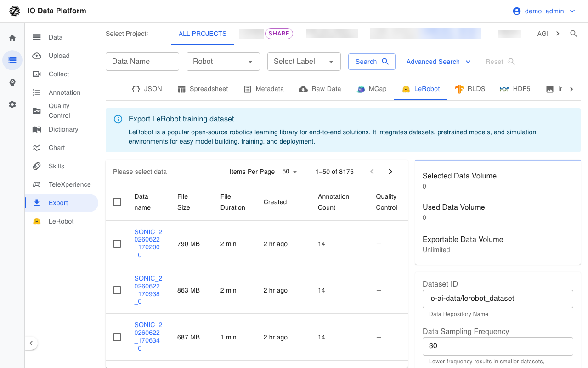
Task: Click the demo_admin user avatar icon
Action: point(517,11)
